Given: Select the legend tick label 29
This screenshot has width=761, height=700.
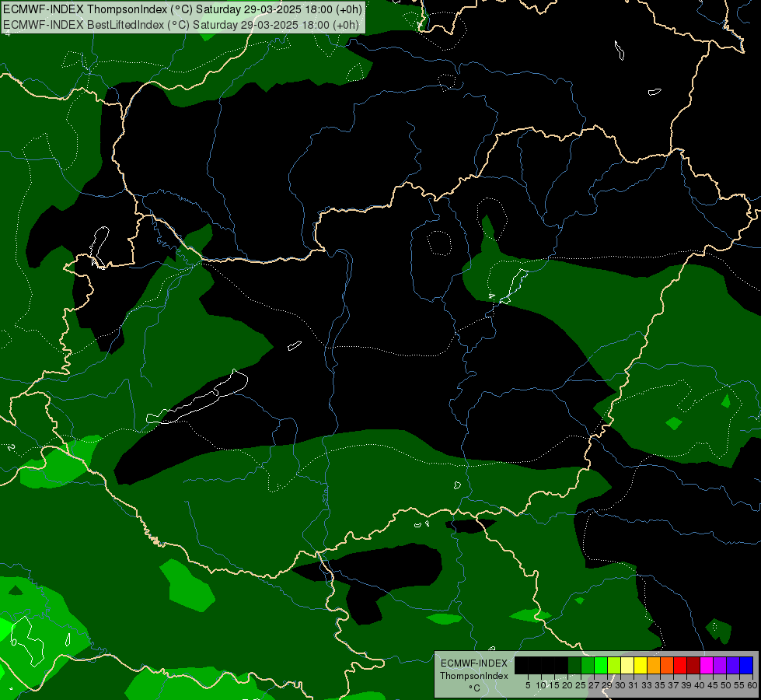Looking at the screenshot, I should click(607, 685).
